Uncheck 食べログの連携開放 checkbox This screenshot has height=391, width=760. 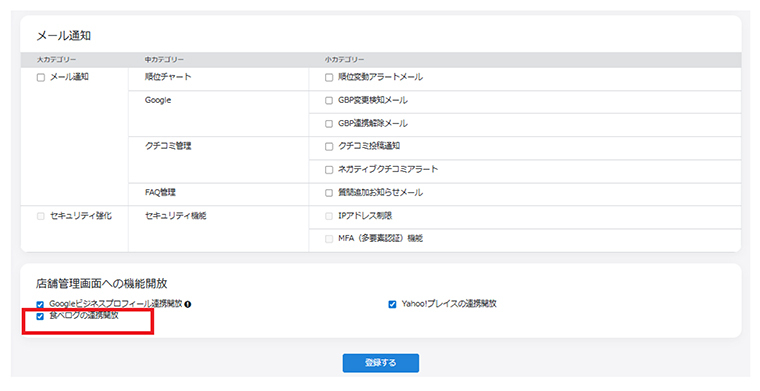tap(40, 316)
